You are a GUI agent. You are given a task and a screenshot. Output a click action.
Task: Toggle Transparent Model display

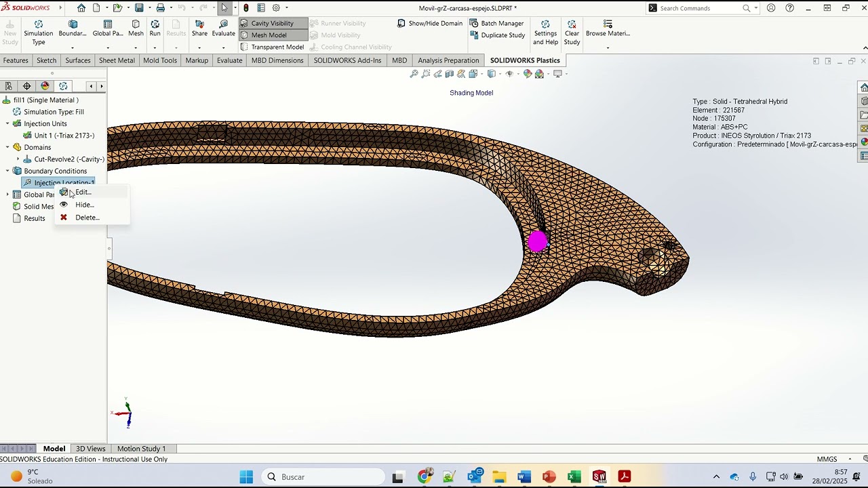click(272, 47)
